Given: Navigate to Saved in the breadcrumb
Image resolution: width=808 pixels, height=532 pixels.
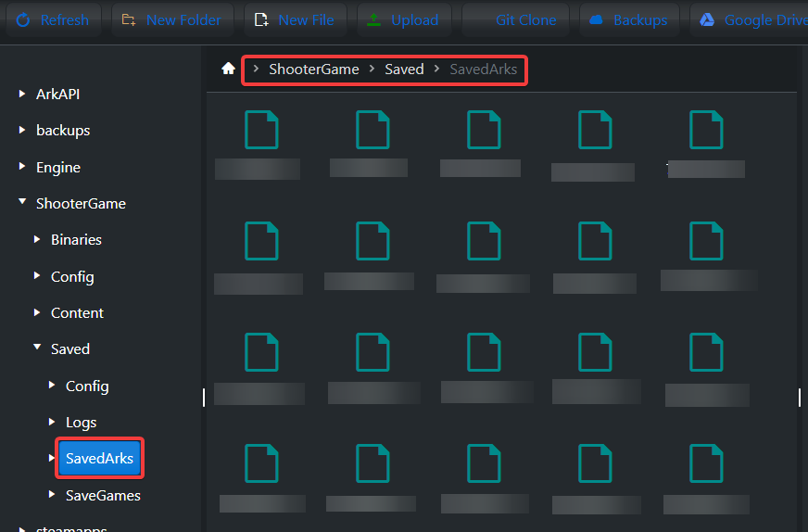Looking at the screenshot, I should [x=404, y=70].
